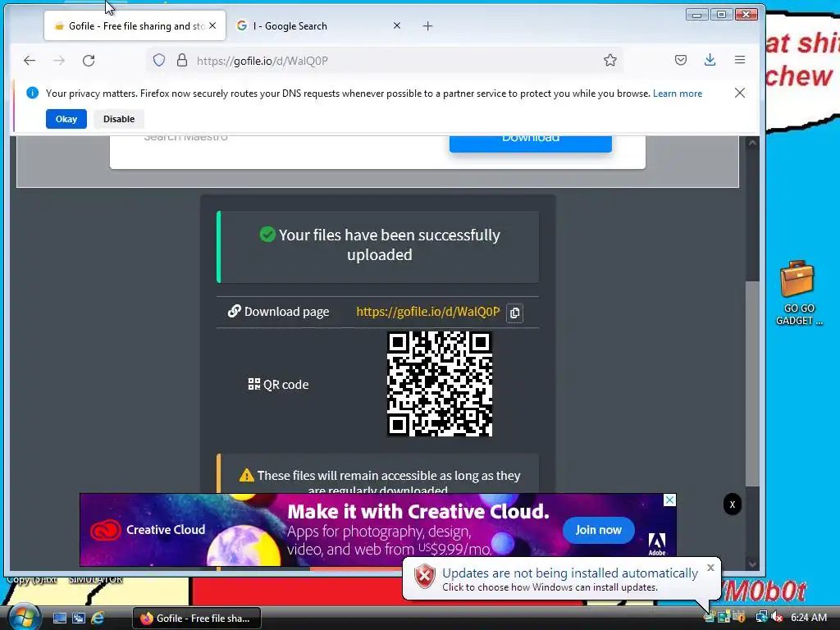The height and width of the screenshot is (630, 840).
Task: Click Join now in the Creative Cloud ad
Action: (x=598, y=530)
